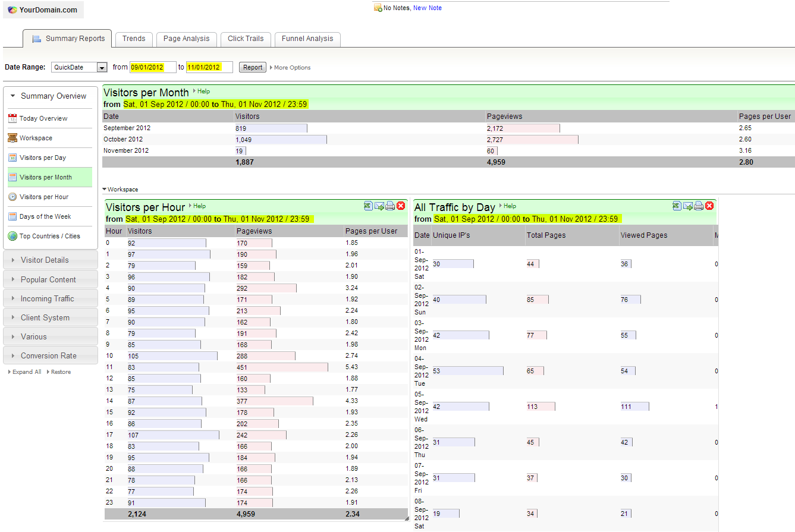This screenshot has width=795, height=532.
Task: Click the Report button
Action: pyautogui.click(x=253, y=67)
